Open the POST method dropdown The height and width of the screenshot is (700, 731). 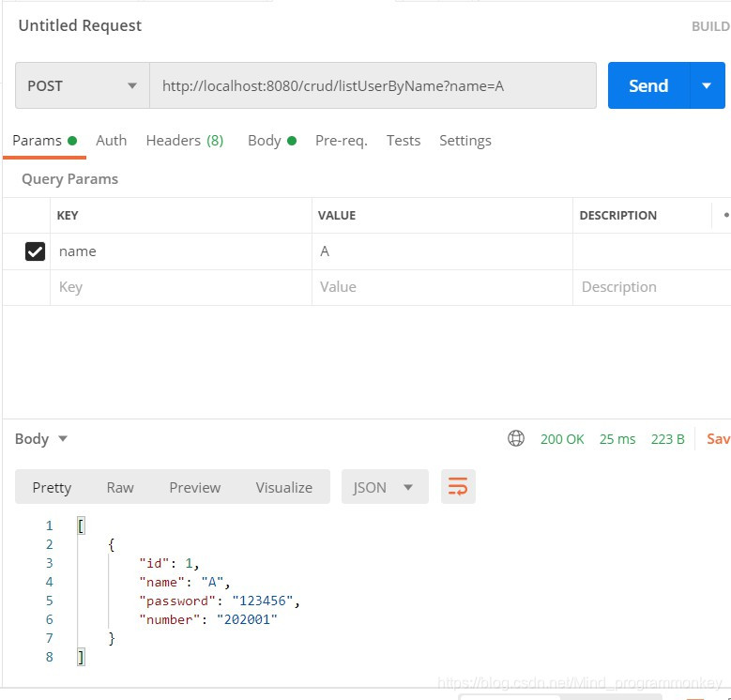(x=83, y=85)
